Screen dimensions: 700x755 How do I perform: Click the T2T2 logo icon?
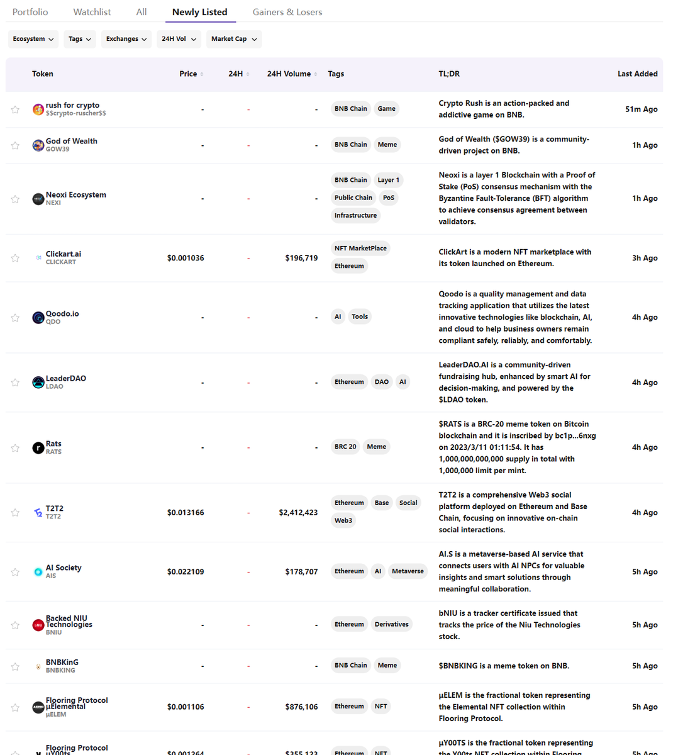(38, 513)
